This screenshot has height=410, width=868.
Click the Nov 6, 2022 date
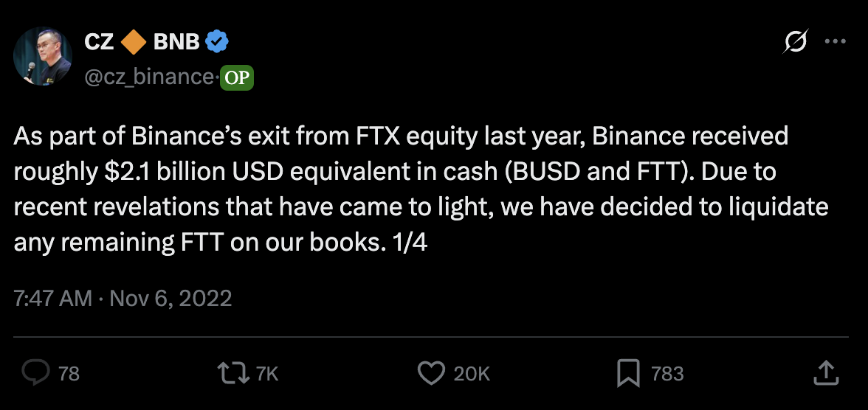click(x=171, y=298)
